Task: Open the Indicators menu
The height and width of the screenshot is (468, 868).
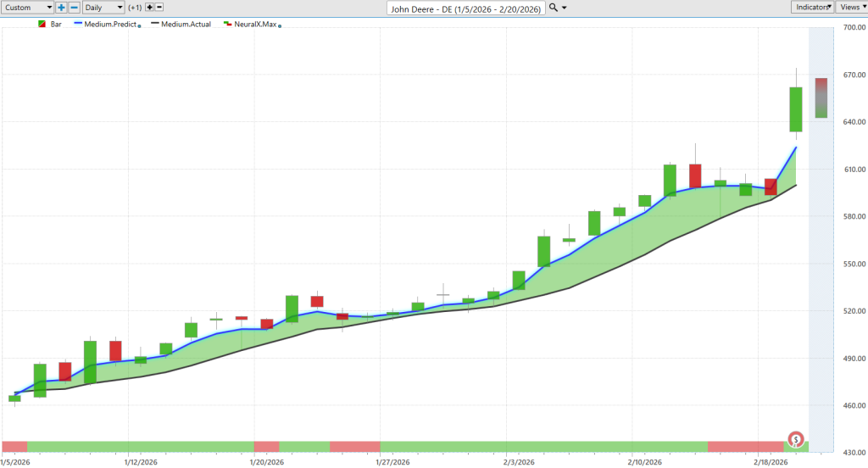Action: (812, 7)
